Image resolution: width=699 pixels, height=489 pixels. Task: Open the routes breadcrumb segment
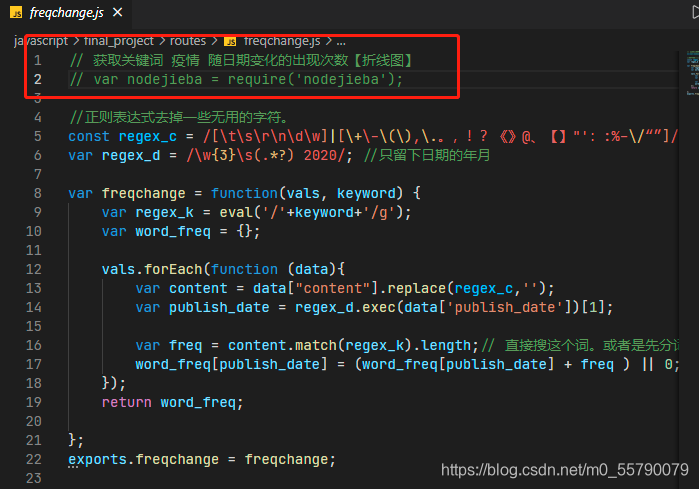[188, 41]
